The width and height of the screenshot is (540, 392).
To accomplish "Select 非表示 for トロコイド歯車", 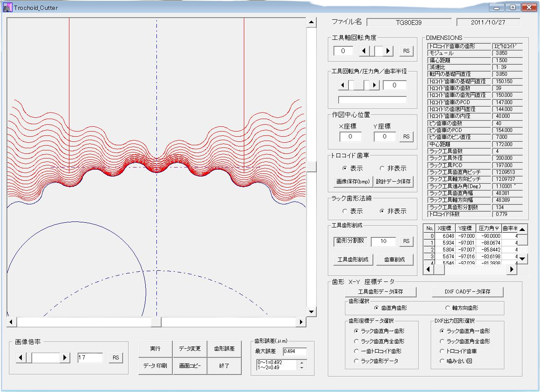I will tap(382, 168).
